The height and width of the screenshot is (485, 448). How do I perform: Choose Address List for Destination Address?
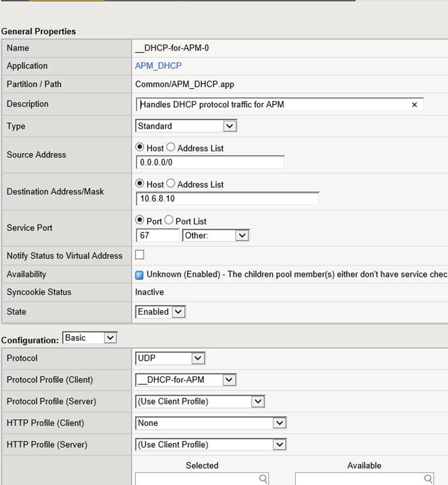pos(170,184)
